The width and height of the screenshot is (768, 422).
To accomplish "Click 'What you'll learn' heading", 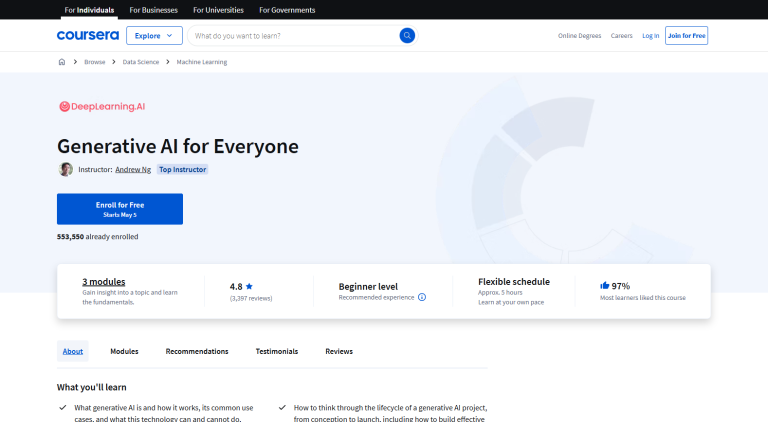I will 92,387.
